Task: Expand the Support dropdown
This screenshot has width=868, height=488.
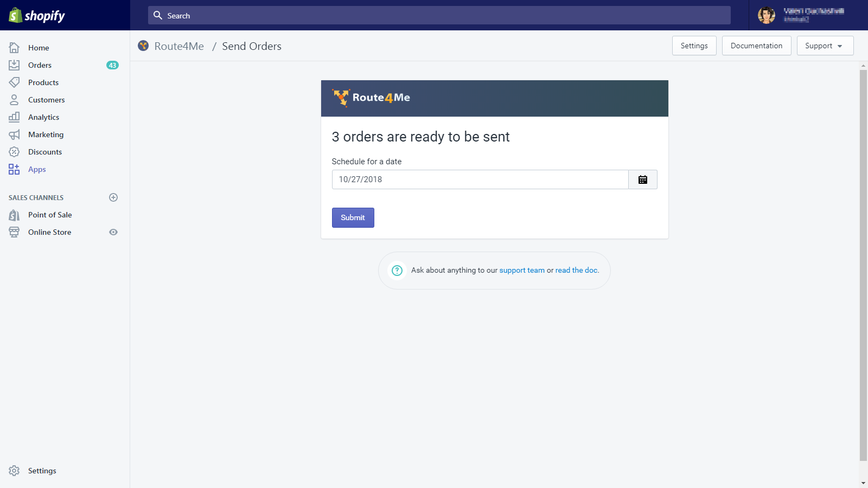Action: pyautogui.click(x=825, y=46)
